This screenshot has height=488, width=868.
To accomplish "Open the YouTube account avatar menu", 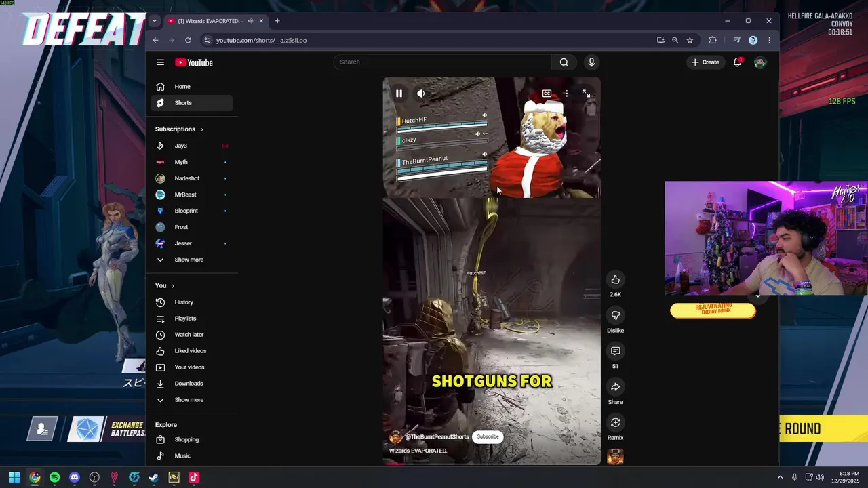I will [760, 62].
